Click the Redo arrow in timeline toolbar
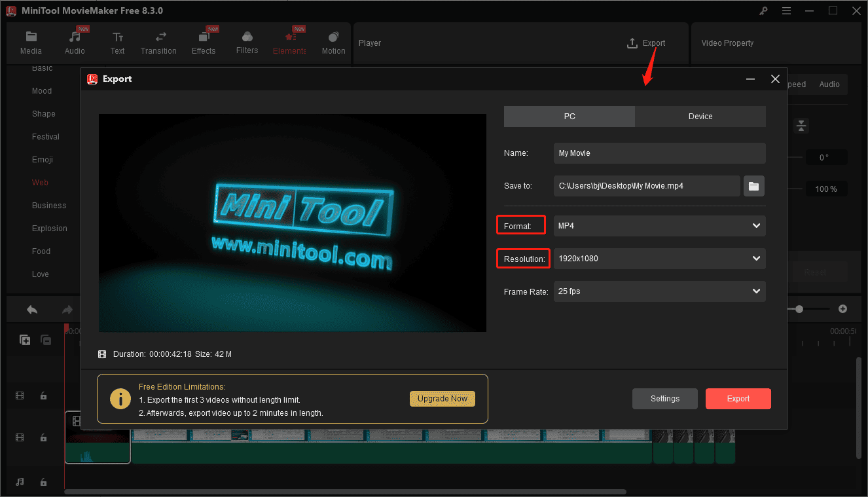 point(67,310)
